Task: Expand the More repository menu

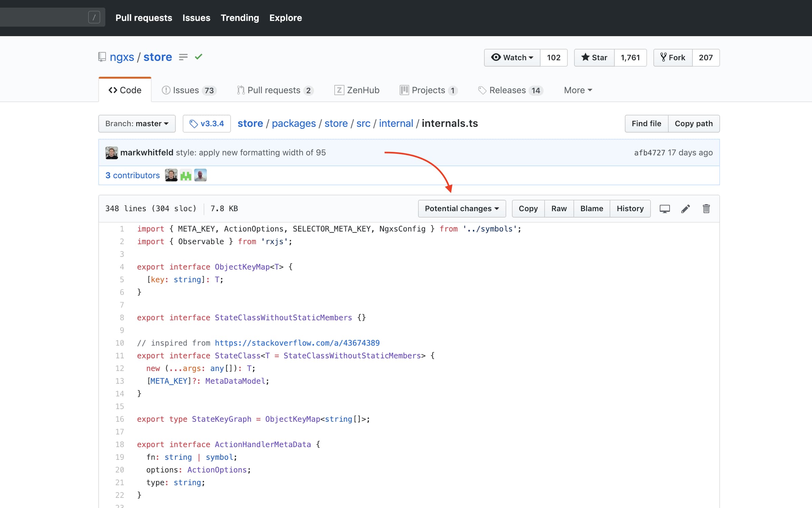Action: point(578,90)
